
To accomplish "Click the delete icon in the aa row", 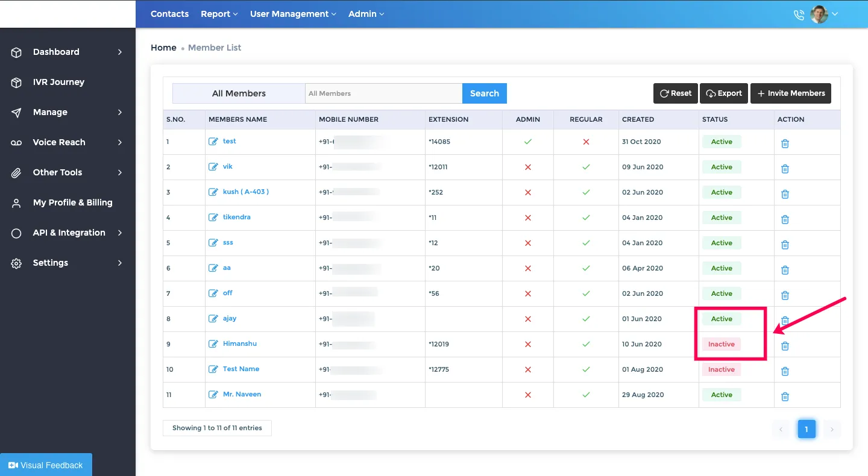I will pyautogui.click(x=785, y=270).
